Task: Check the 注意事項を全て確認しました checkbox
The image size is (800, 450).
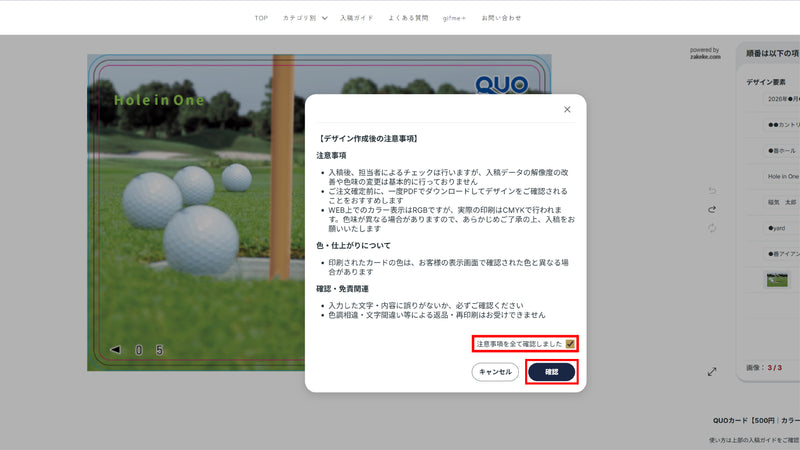Action: click(x=570, y=344)
